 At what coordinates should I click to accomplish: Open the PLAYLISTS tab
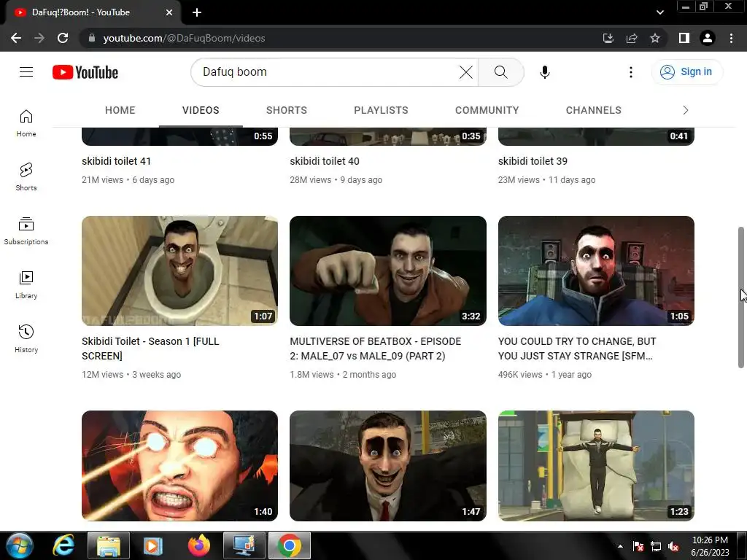point(381,110)
